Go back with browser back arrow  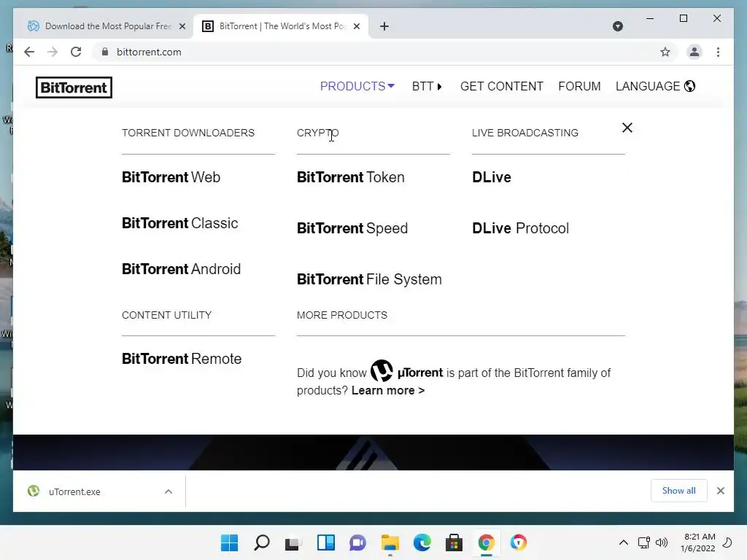tap(29, 52)
